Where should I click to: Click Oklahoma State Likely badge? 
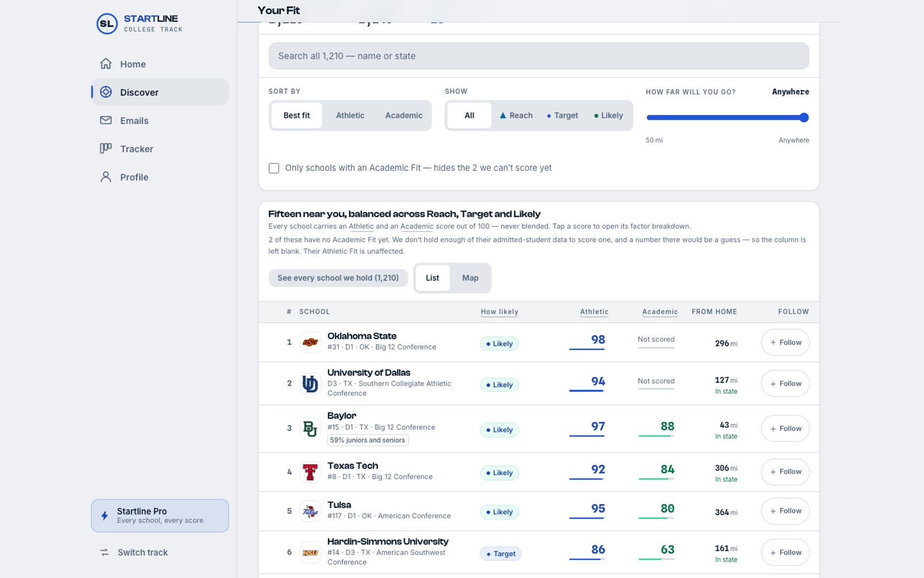499,344
